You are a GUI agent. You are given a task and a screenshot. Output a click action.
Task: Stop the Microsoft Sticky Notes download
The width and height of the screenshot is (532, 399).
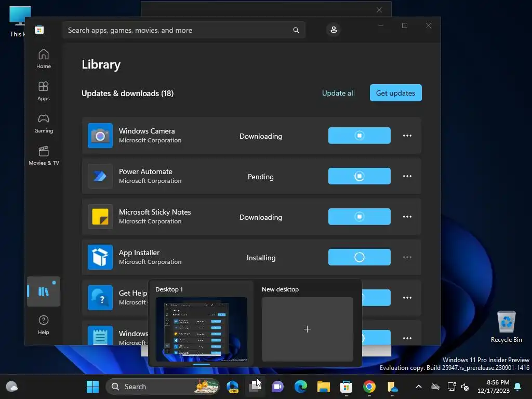point(360,217)
